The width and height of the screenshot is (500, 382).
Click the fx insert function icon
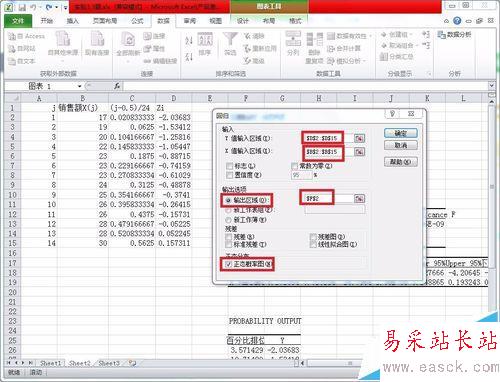click(x=117, y=86)
